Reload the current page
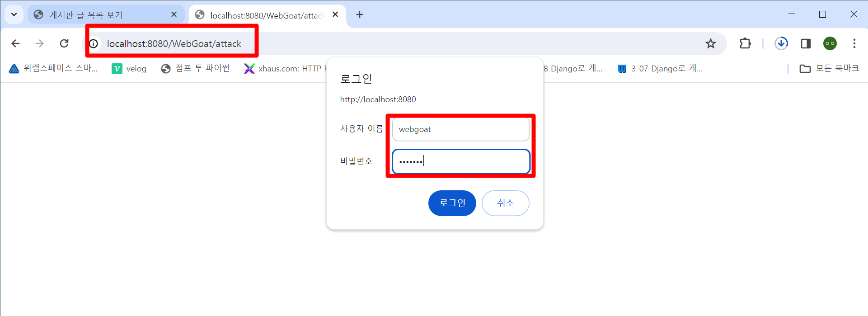Image resolution: width=868 pixels, height=316 pixels. click(64, 43)
